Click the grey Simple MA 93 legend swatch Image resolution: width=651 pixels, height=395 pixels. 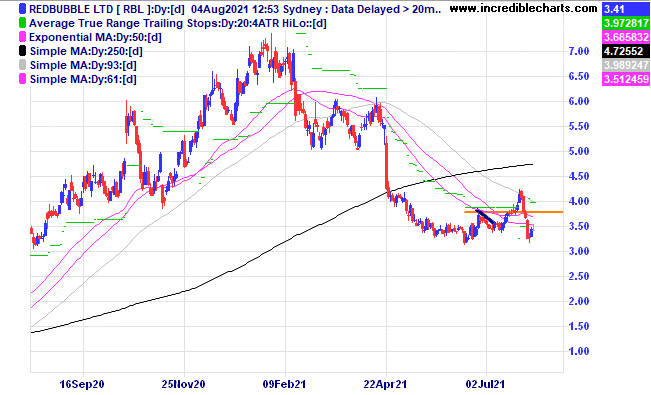point(22,65)
